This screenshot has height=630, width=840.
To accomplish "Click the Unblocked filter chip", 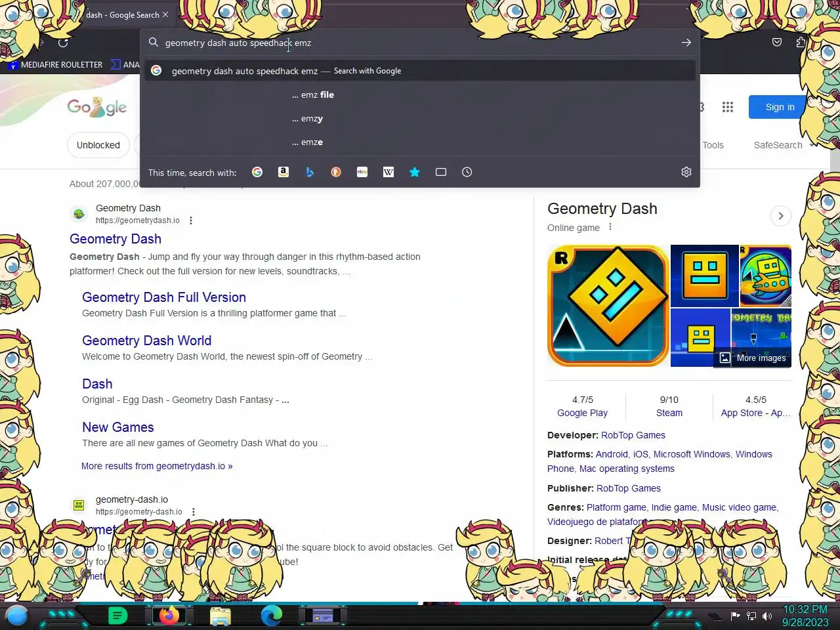I will click(98, 145).
